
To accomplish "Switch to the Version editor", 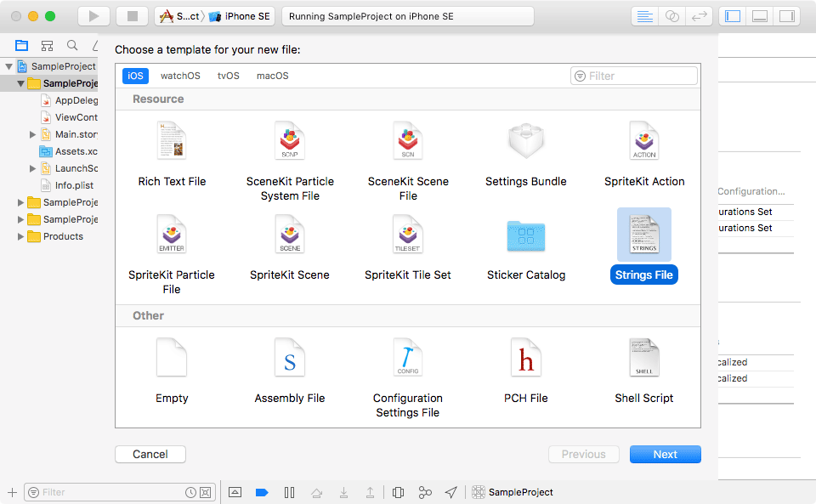I will 700,16.
